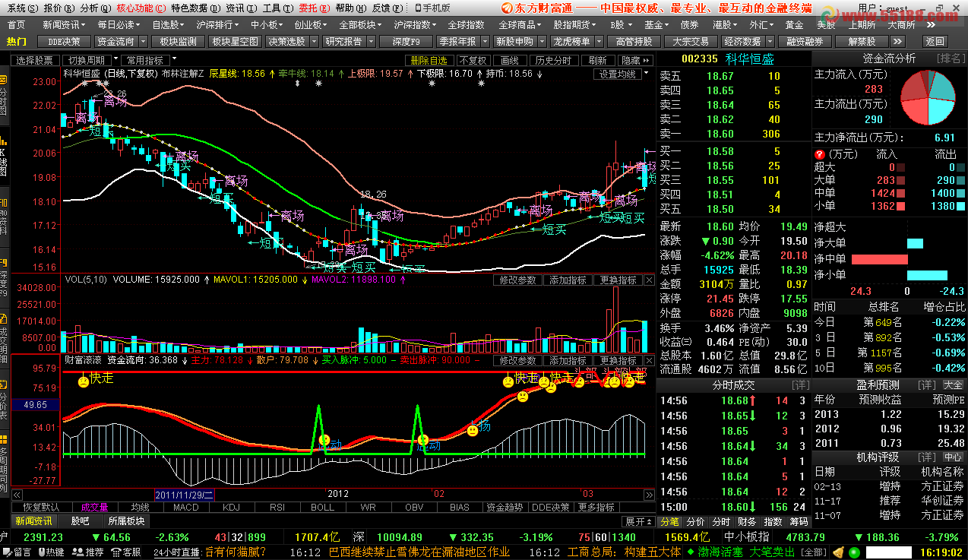Click 更换指标 on the 财富滚滚 panel

pyautogui.click(x=618, y=361)
